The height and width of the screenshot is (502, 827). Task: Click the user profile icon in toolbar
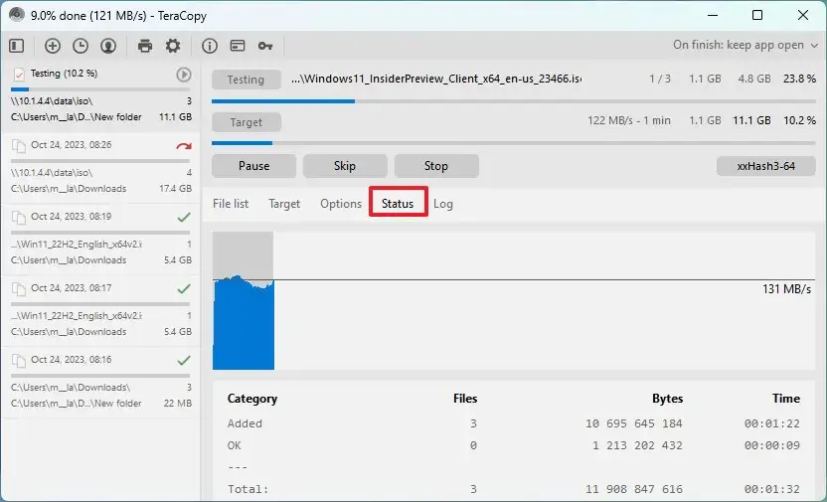[x=108, y=46]
